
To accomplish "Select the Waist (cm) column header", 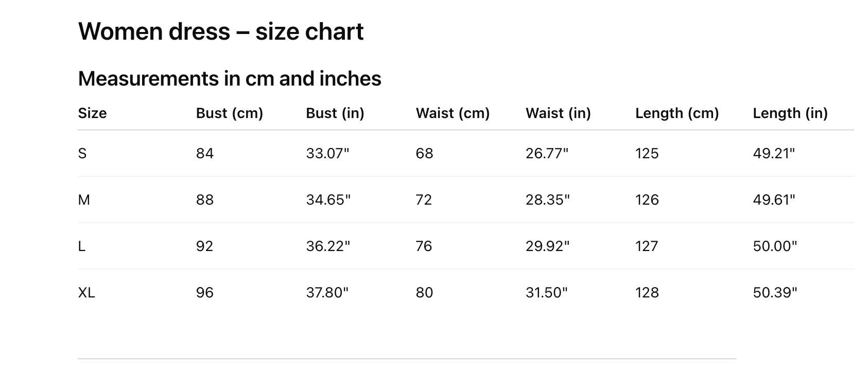I will point(453,113).
